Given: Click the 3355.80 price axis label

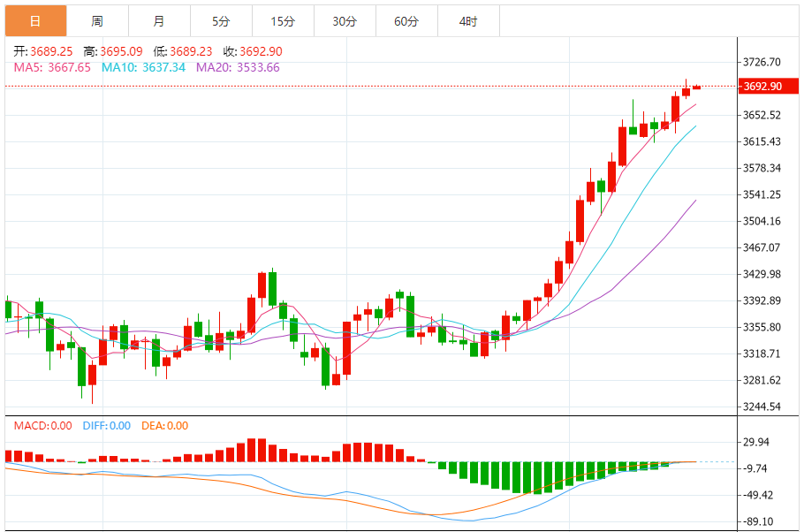Looking at the screenshot, I should [x=762, y=327].
